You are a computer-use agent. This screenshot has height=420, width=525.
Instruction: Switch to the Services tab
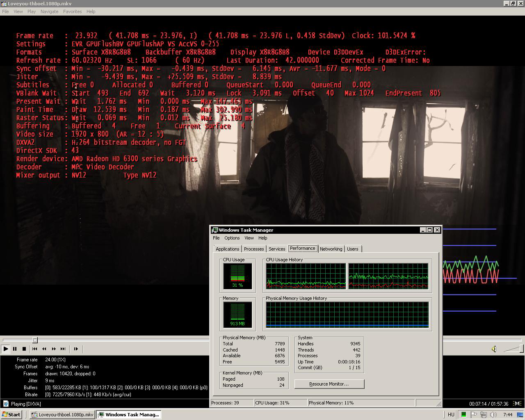[x=277, y=249]
